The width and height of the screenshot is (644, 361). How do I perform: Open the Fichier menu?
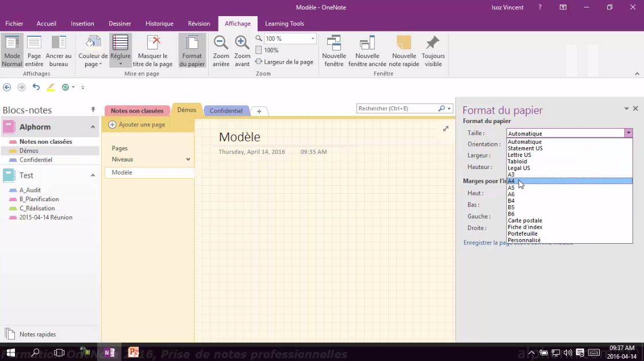click(14, 24)
